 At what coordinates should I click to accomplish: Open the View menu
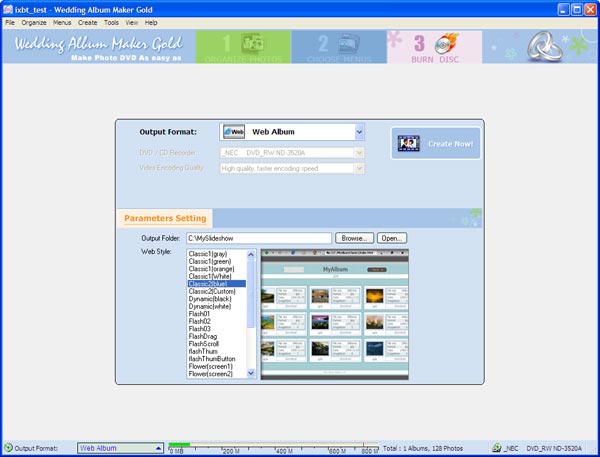(x=132, y=23)
